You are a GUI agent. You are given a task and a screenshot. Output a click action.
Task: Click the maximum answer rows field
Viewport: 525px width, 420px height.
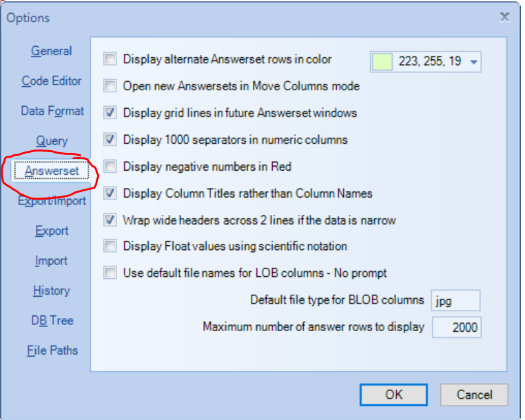pos(455,328)
